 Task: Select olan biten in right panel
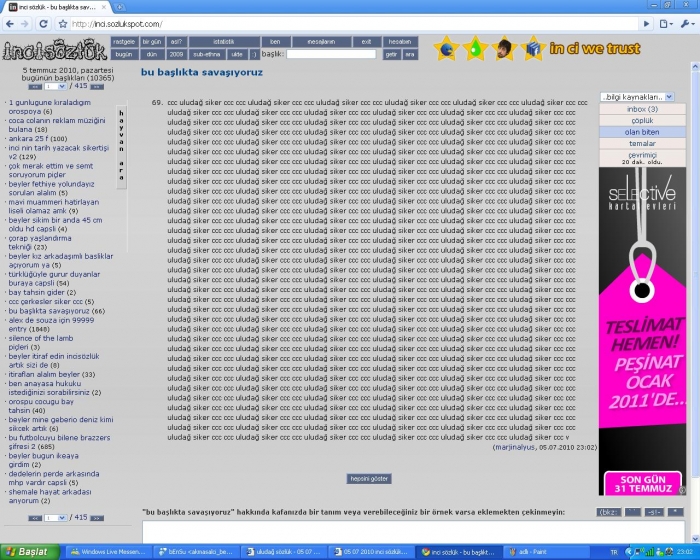click(x=642, y=132)
